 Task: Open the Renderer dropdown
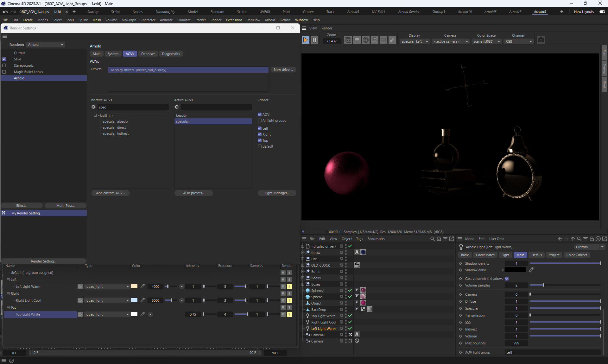(x=46, y=45)
